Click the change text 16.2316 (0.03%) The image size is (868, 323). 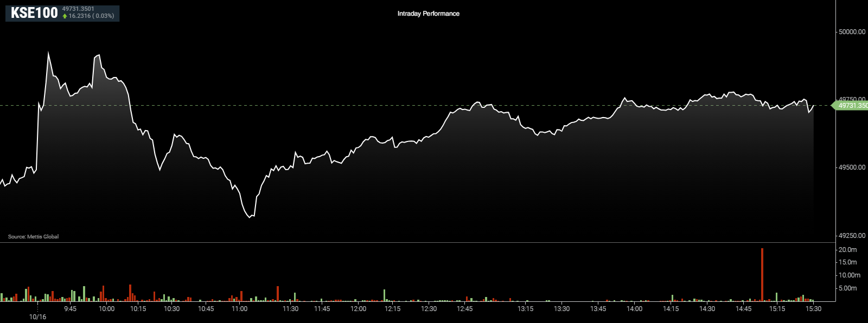click(91, 16)
